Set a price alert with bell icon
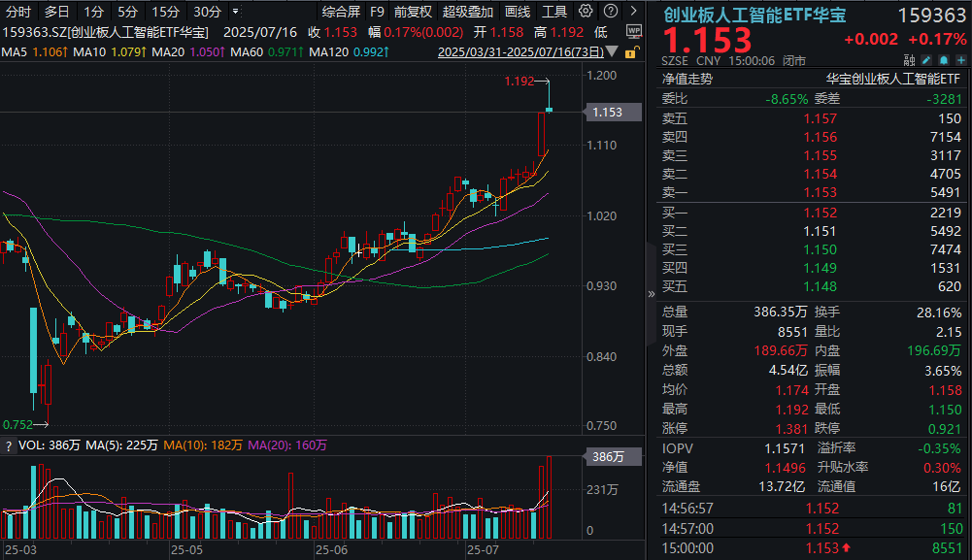972x560 pixels. [x=944, y=60]
